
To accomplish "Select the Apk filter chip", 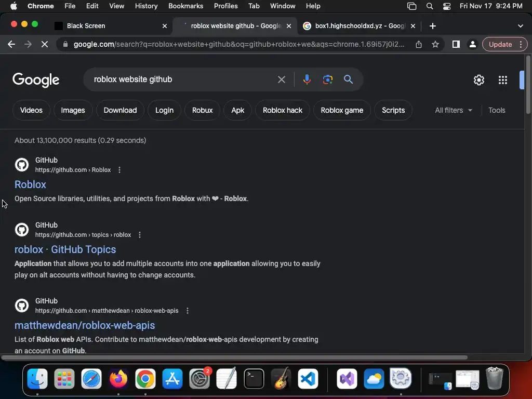I will point(237,110).
